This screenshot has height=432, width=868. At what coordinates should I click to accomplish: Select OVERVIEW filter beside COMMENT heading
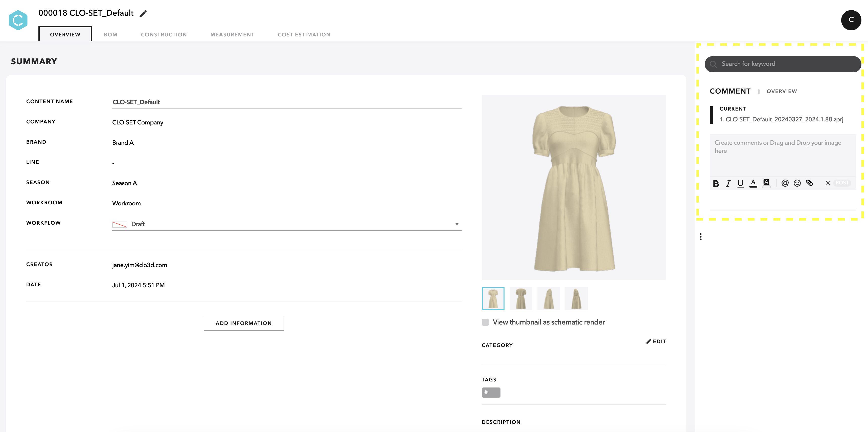click(781, 91)
